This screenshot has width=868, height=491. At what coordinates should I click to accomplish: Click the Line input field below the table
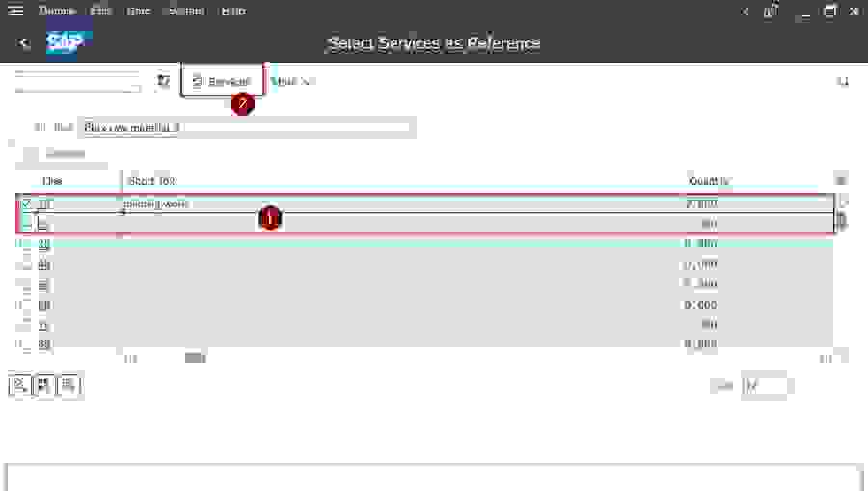tap(764, 386)
